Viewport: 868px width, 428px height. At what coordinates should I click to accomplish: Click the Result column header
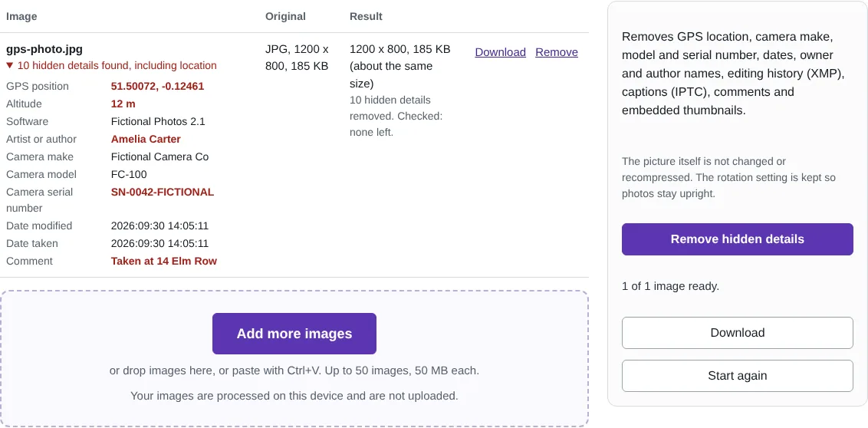[x=366, y=17]
